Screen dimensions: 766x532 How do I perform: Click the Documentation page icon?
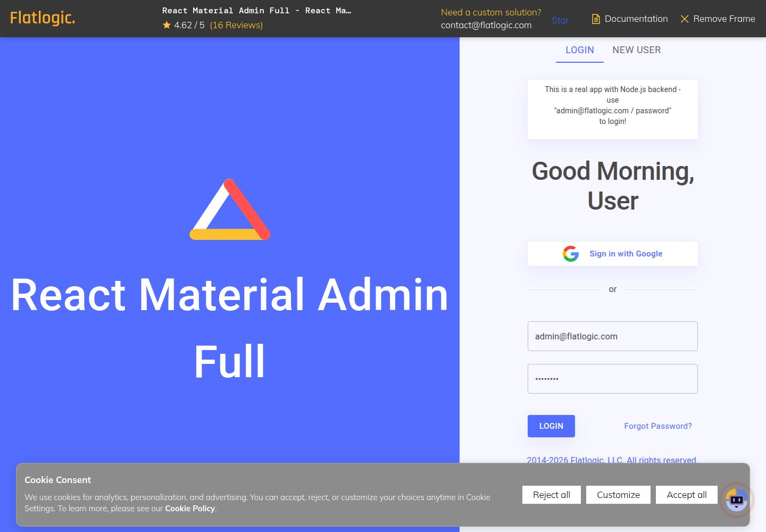tap(596, 19)
